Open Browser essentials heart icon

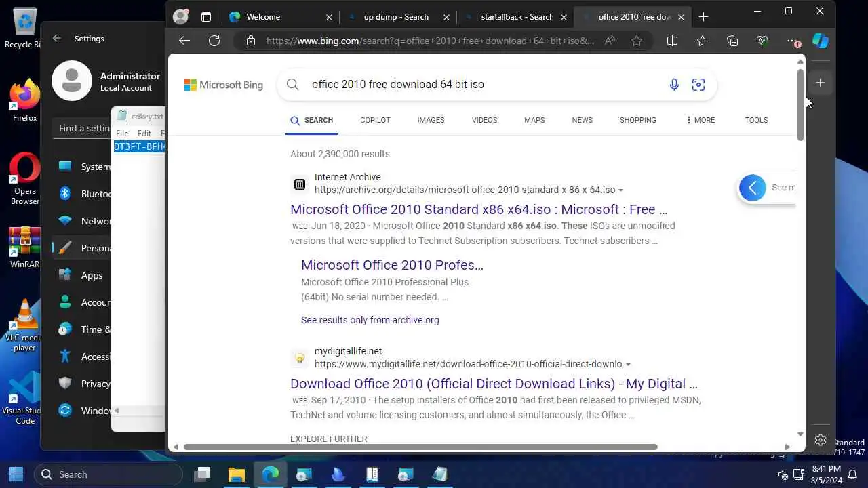[762, 41]
